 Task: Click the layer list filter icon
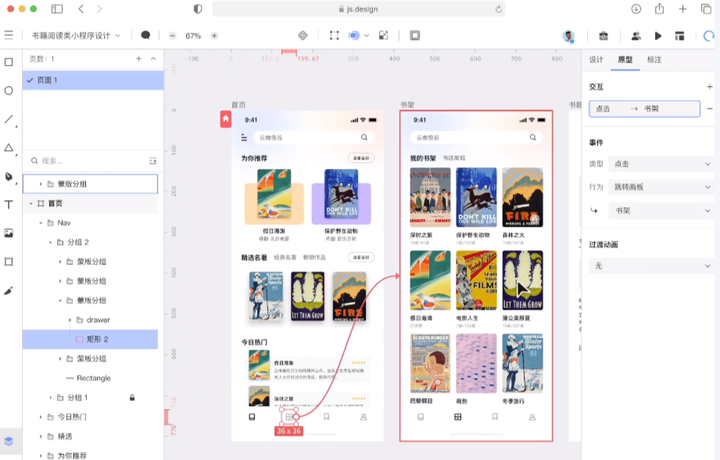152,161
